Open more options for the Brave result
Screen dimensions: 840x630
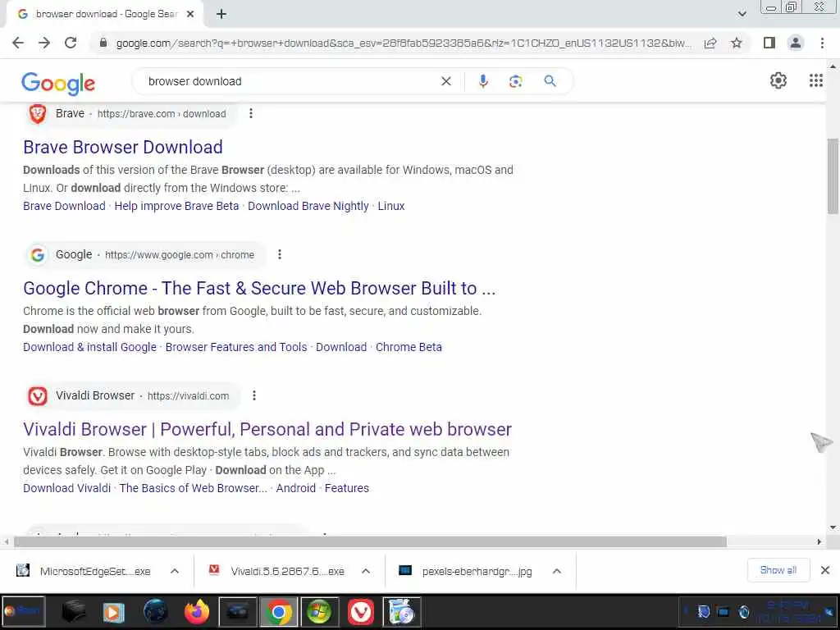[x=251, y=113]
